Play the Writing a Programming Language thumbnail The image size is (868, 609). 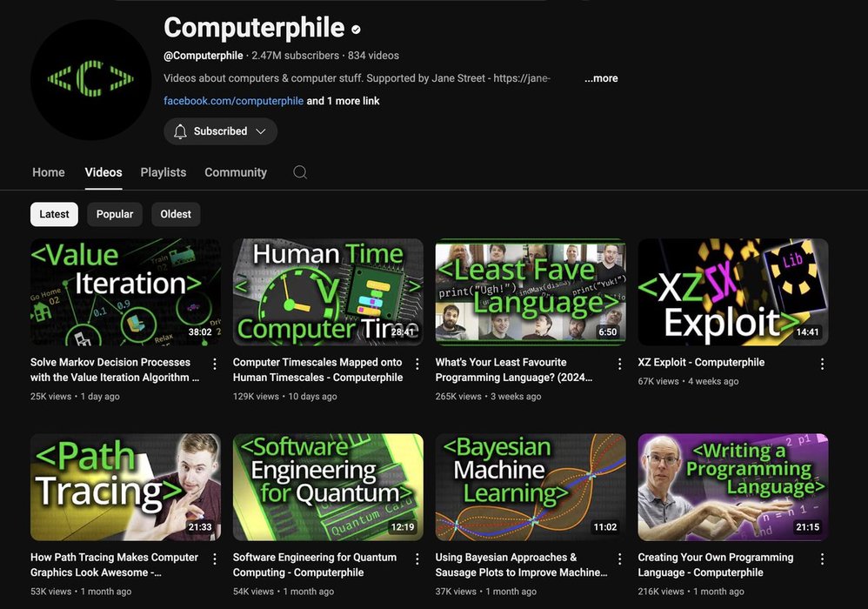click(x=733, y=487)
